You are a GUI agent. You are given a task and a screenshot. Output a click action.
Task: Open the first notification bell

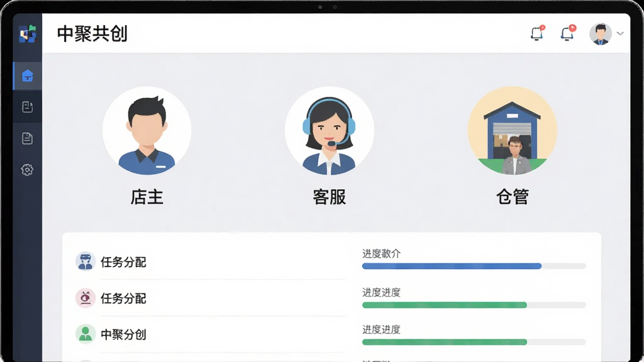coord(537,33)
